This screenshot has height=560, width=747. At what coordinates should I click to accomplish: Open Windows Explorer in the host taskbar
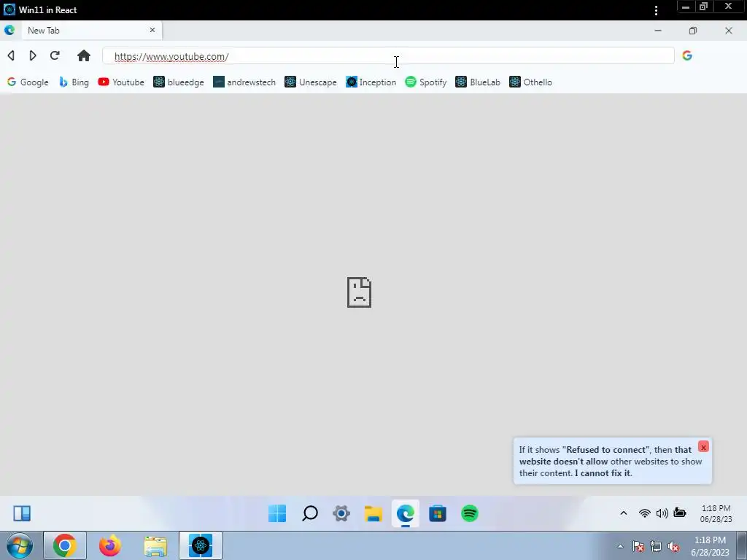click(x=155, y=545)
